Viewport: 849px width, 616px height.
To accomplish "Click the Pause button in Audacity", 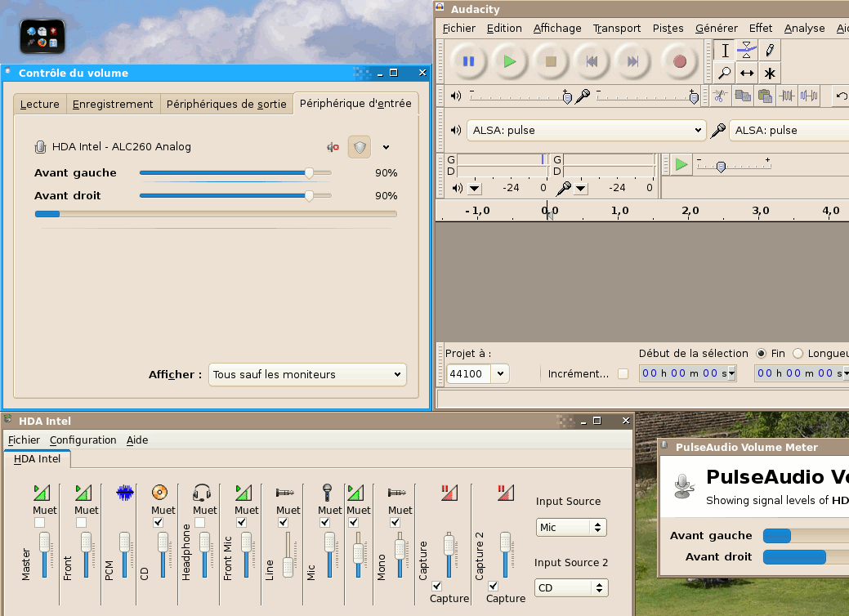I will pyautogui.click(x=468, y=62).
